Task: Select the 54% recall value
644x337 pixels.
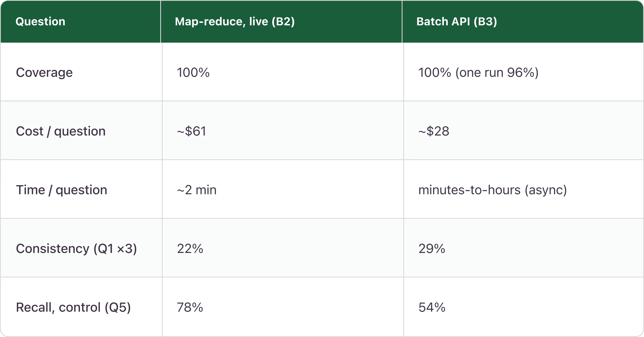Action: tap(432, 307)
